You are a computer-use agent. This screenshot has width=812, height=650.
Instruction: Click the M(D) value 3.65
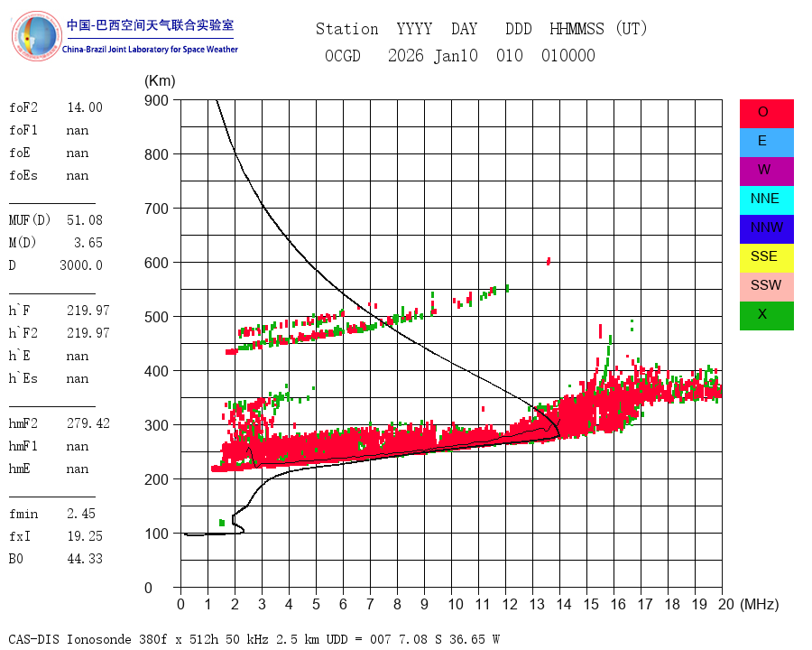[x=88, y=243]
